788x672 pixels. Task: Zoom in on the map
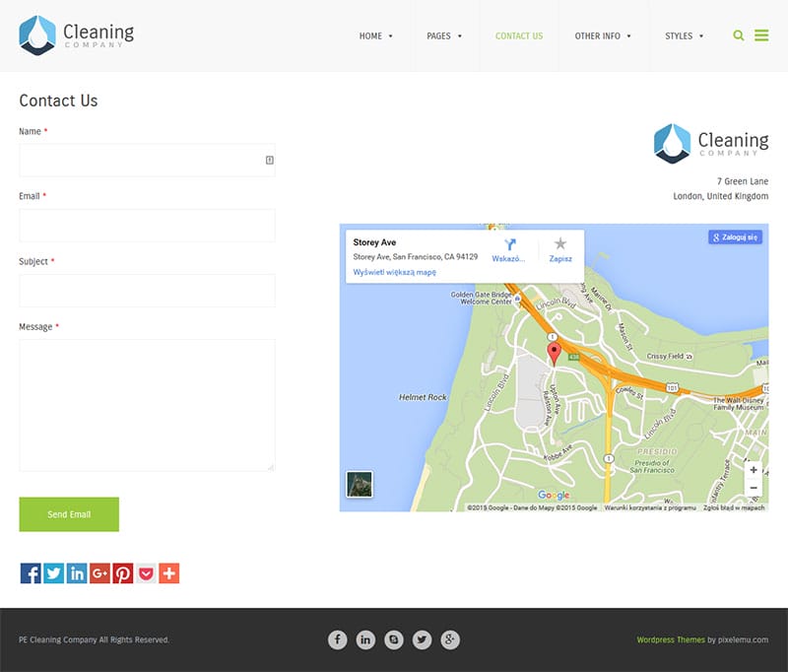tap(754, 470)
